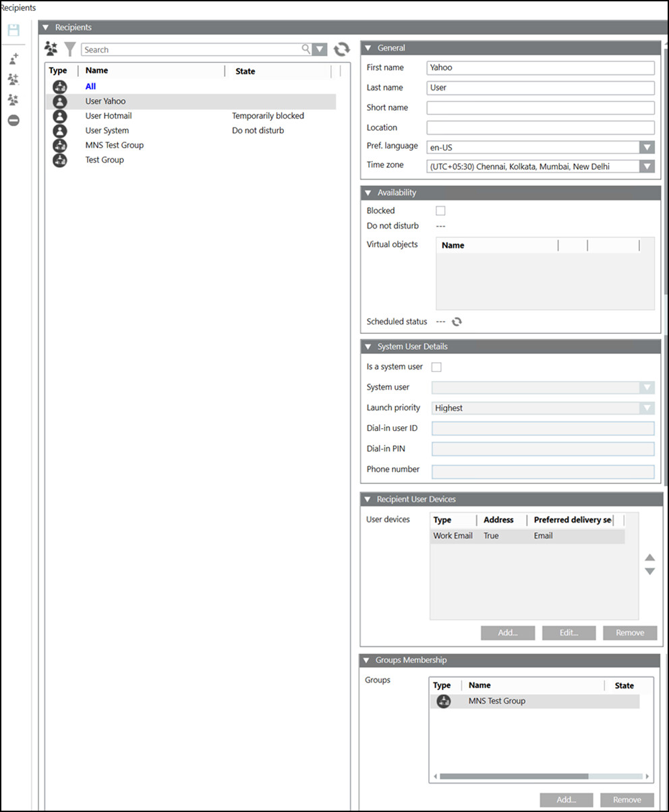The height and width of the screenshot is (812, 669).
Task: Toggle the Blocked checkbox
Action: [x=440, y=211]
